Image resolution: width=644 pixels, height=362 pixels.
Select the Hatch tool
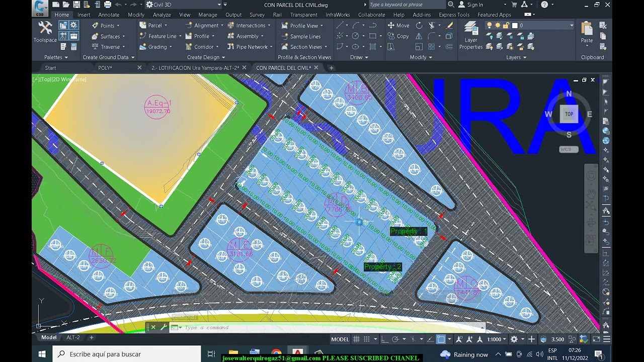pos(372,46)
